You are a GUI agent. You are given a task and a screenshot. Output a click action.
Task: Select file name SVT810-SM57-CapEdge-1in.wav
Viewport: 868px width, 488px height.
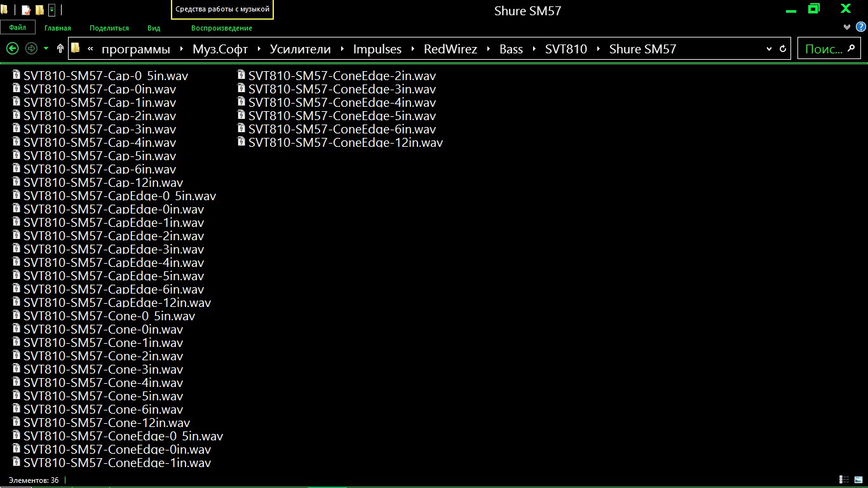[x=114, y=222]
